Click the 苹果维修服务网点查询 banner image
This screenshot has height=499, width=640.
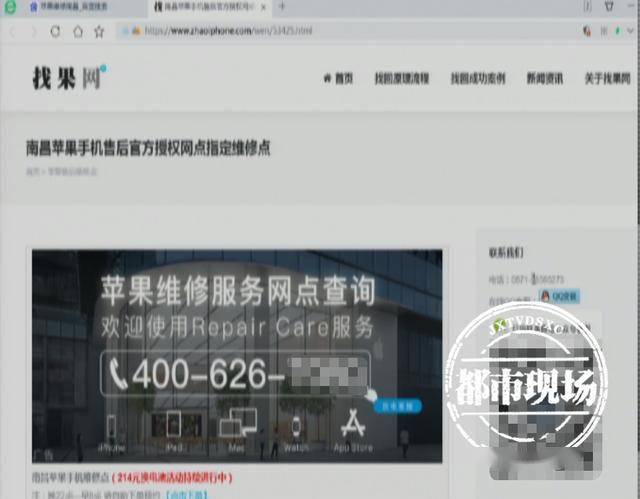(x=237, y=356)
